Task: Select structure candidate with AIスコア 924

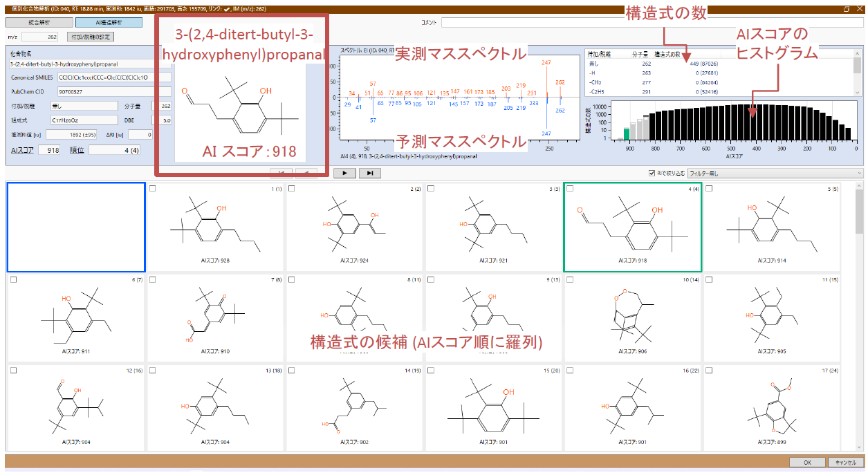Action: pyautogui.click(x=354, y=227)
